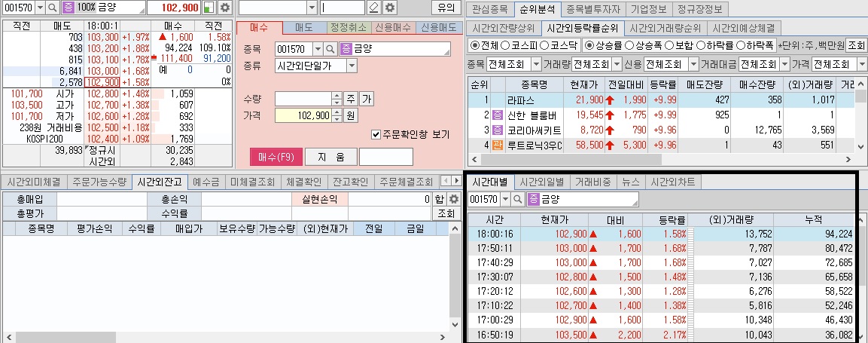The height and width of the screenshot is (343, 868).
Task: Select the 하락폭 radio button
Action: click(740, 45)
